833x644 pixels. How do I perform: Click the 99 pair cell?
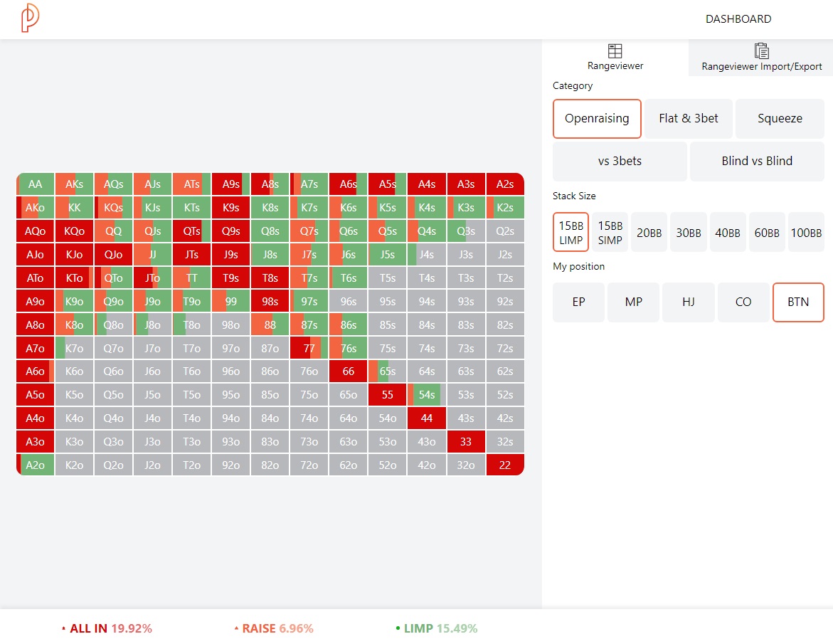230,301
